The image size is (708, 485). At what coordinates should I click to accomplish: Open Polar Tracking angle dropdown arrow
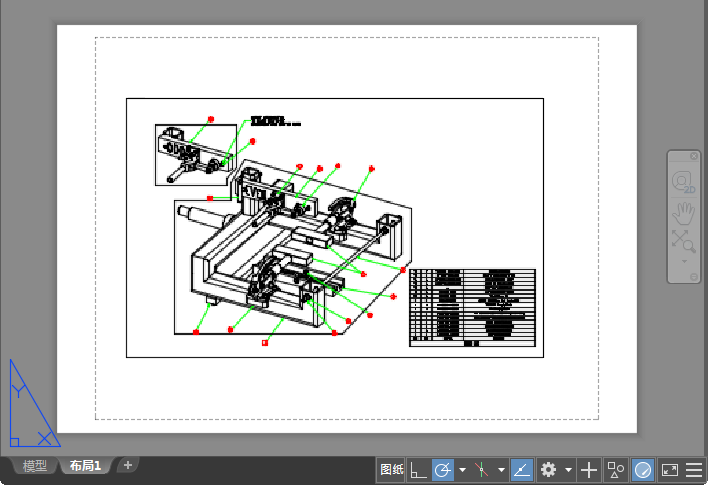[x=462, y=470]
